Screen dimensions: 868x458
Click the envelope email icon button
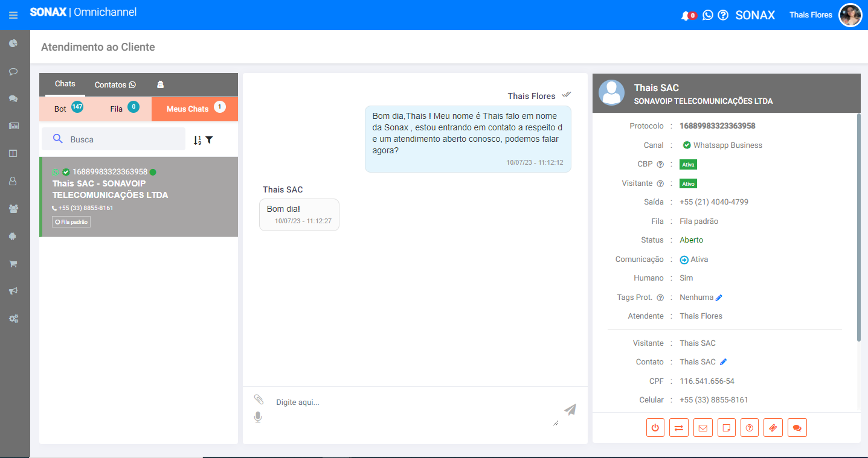702,428
